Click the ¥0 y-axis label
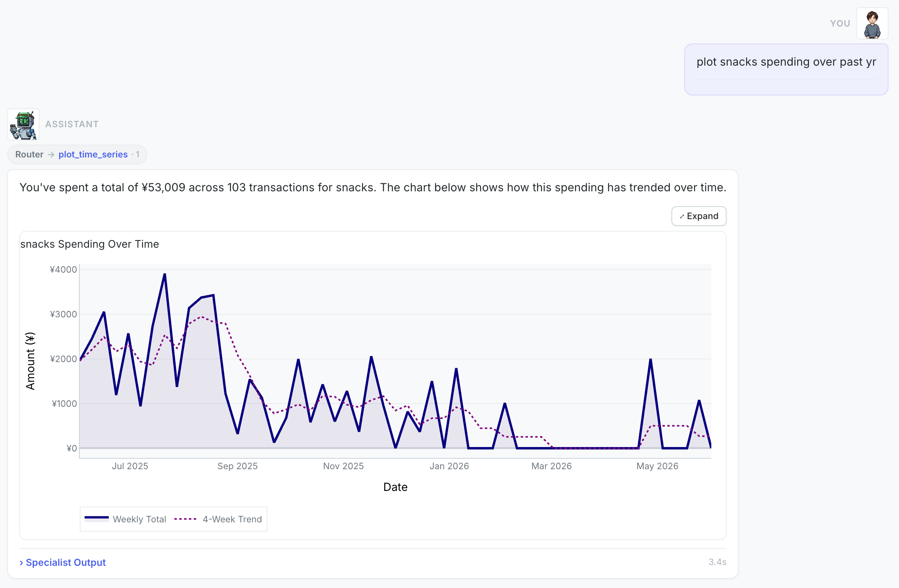Image resolution: width=899 pixels, height=588 pixels. coord(72,448)
